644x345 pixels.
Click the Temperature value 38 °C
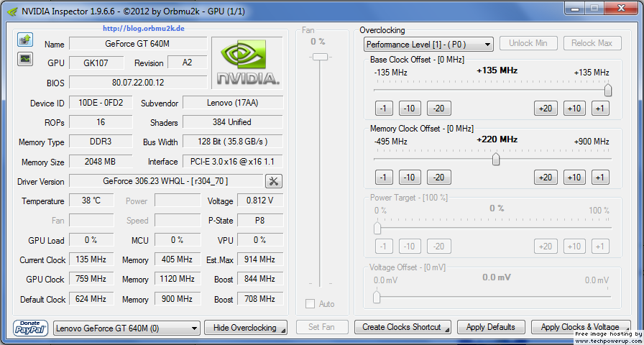click(x=91, y=201)
